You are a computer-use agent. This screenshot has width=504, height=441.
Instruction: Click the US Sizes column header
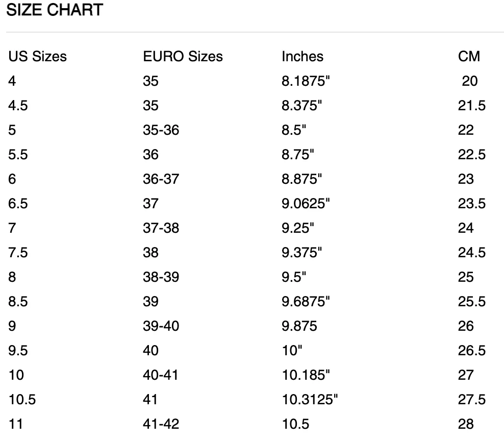click(x=37, y=56)
